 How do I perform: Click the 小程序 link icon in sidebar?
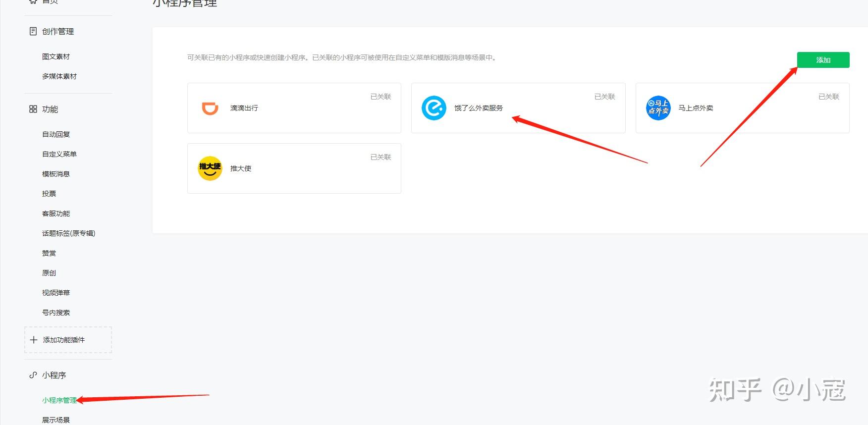click(x=33, y=375)
